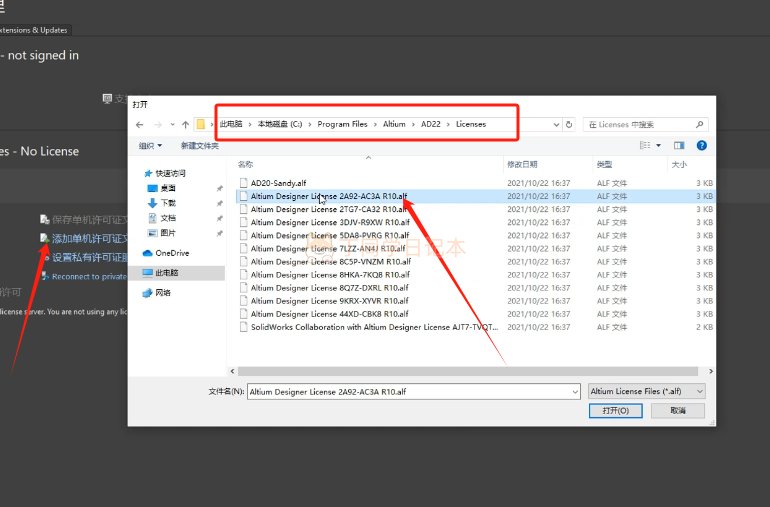Select license file 5DA8-PVRG R10.alf
Image resolution: width=770 pixels, height=507 pixels.
330,235
